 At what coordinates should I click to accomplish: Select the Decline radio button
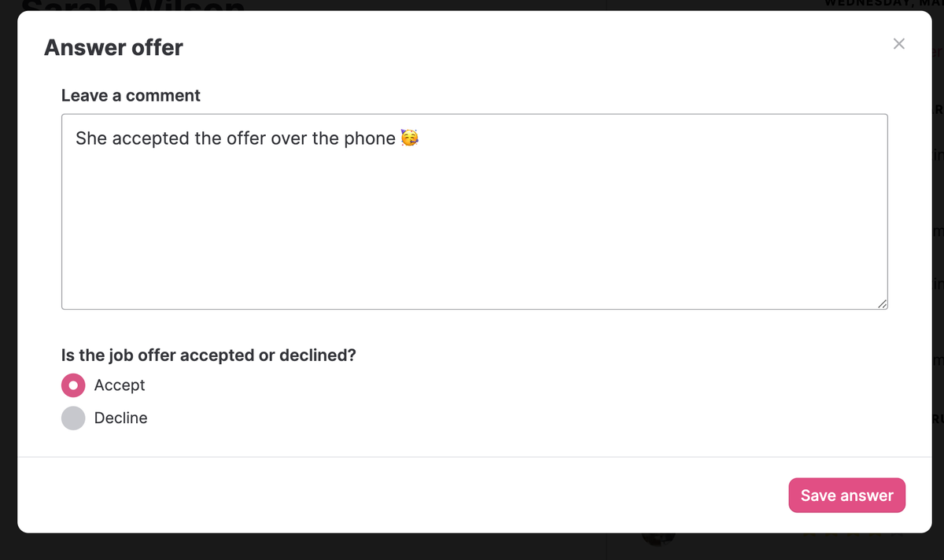(73, 418)
